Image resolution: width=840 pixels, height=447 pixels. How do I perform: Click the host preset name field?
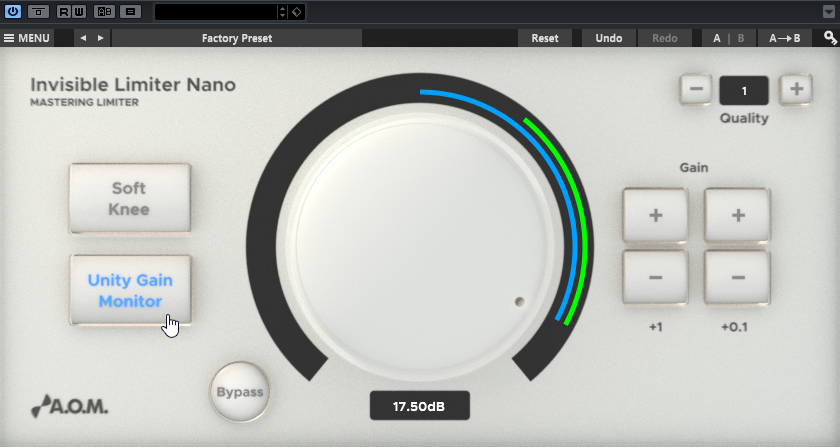[215, 12]
